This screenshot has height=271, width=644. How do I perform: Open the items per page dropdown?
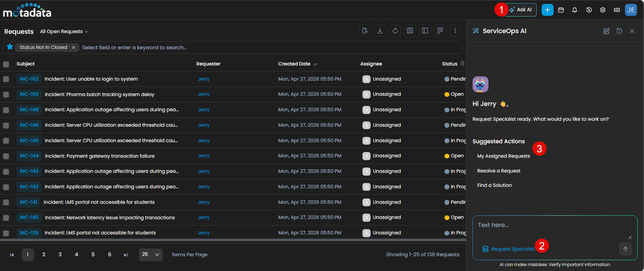[151, 254]
